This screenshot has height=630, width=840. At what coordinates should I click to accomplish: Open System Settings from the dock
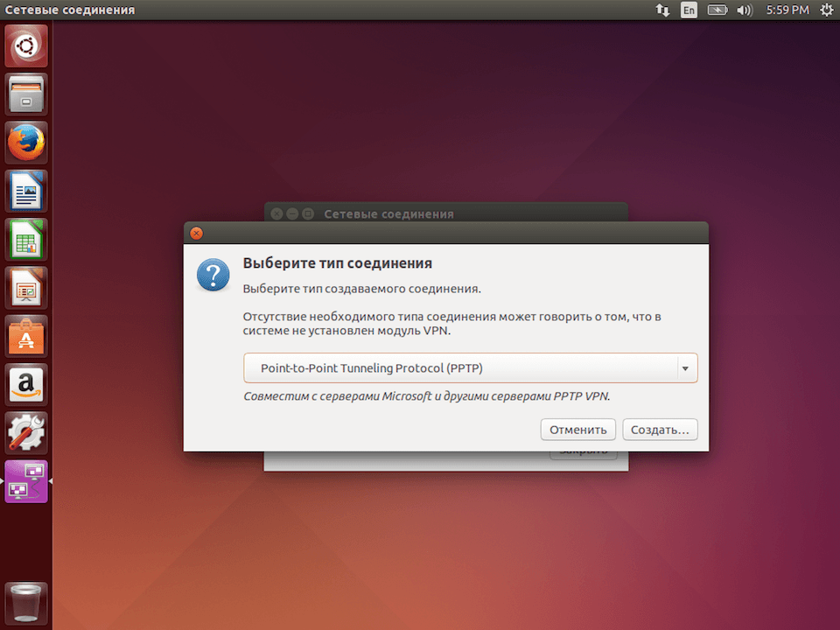25,432
